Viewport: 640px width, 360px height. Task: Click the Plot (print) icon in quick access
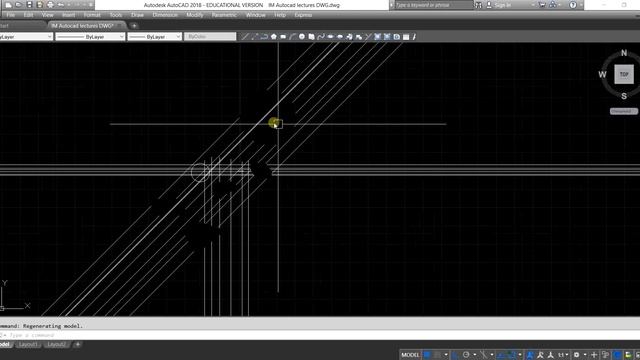tap(50, 5)
